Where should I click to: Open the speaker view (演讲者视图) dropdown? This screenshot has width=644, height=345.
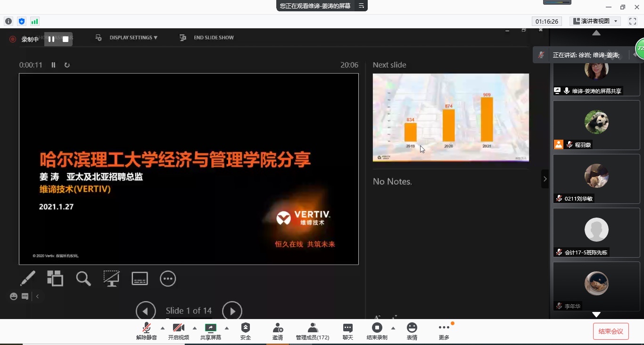[x=596, y=21]
